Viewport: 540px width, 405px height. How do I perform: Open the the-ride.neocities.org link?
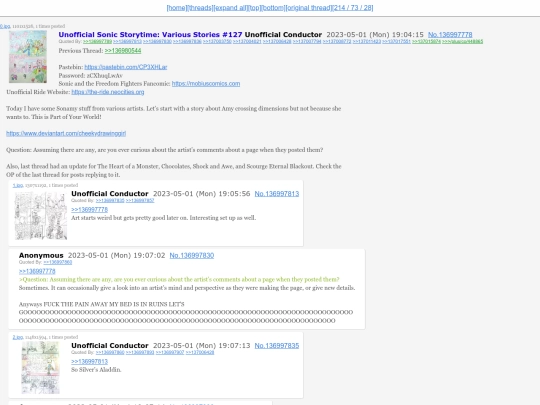108,92
